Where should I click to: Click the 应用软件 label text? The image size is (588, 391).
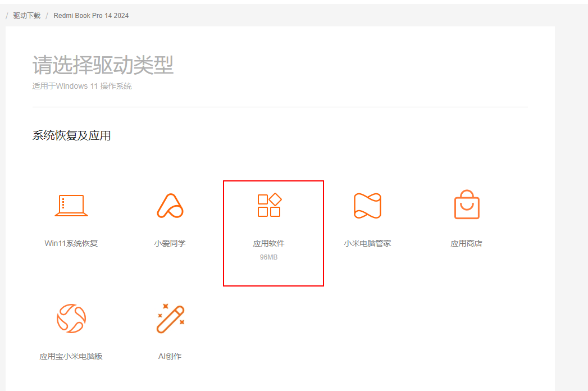[268, 243]
